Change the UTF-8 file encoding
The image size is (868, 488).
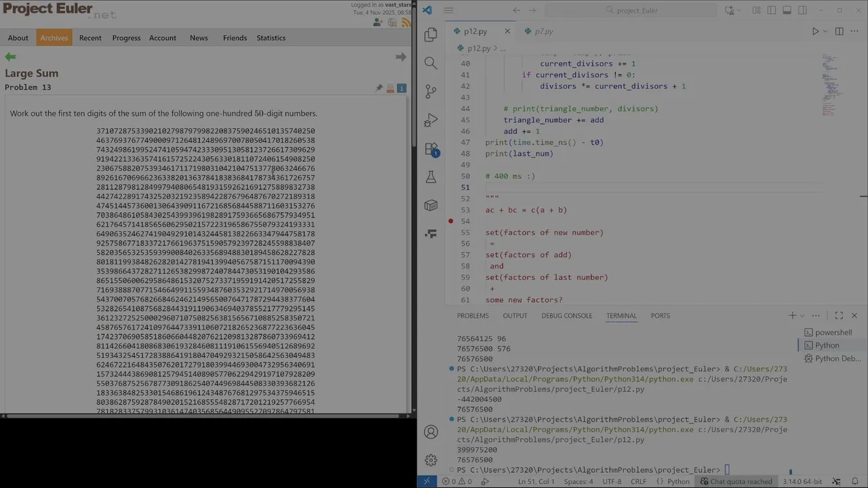point(611,481)
